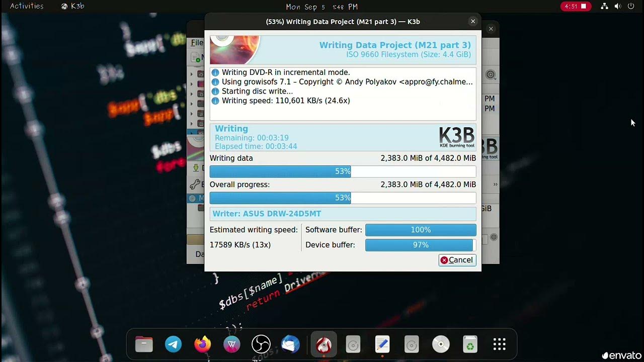Open network status icon in top bar
The image size is (644, 362).
click(x=604, y=7)
